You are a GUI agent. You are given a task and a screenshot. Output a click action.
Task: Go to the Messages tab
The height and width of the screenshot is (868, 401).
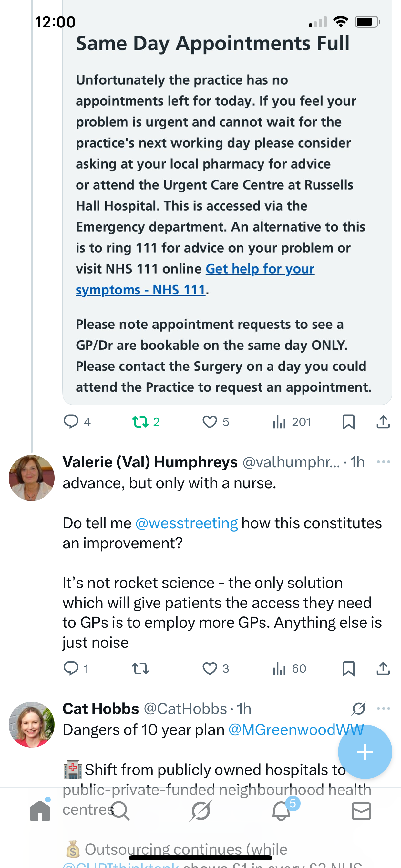click(361, 811)
